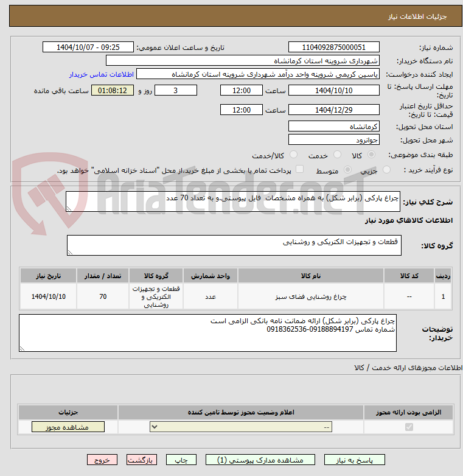Screen dimensions: 463x476
Task: Toggle the اسناد خزانه اسلامی payment checkbox
Action: coord(299,169)
